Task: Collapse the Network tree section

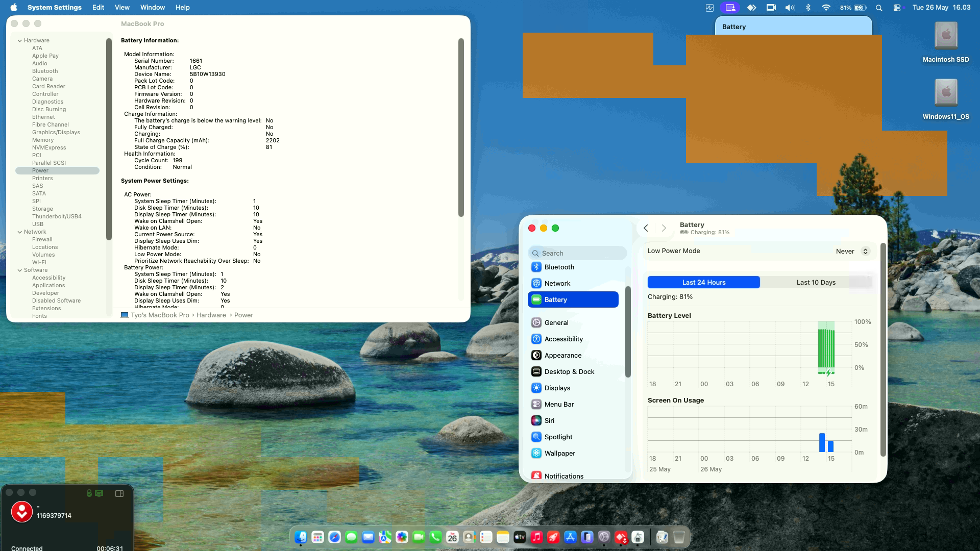Action: pyautogui.click(x=20, y=232)
